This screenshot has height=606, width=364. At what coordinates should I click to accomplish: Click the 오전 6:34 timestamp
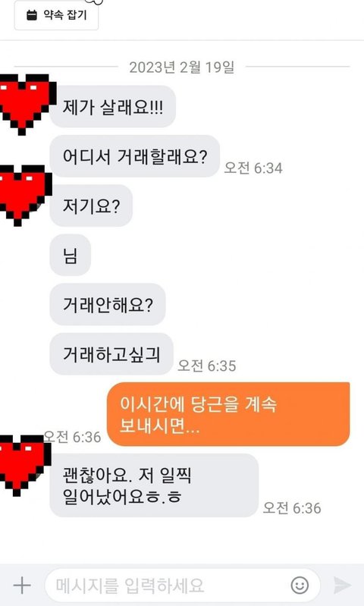click(x=253, y=168)
